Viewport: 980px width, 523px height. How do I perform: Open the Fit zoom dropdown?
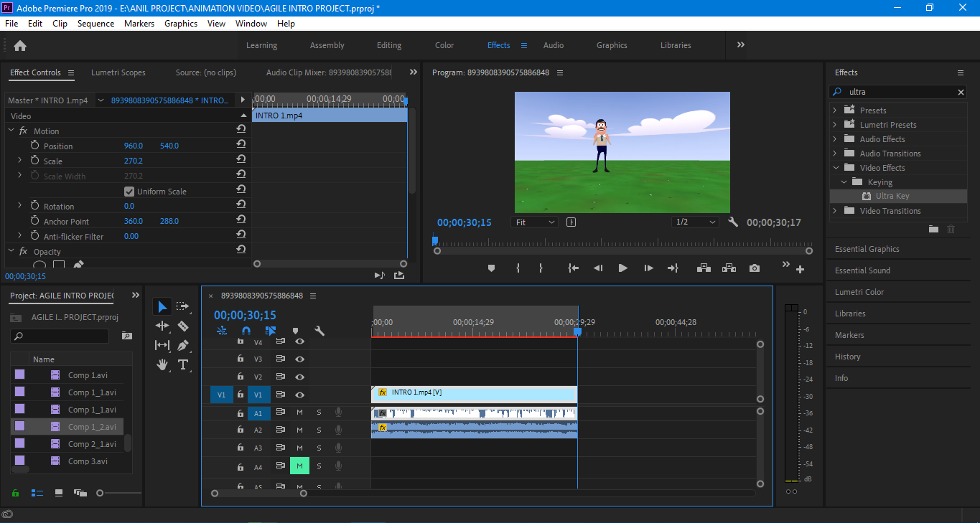click(x=534, y=222)
